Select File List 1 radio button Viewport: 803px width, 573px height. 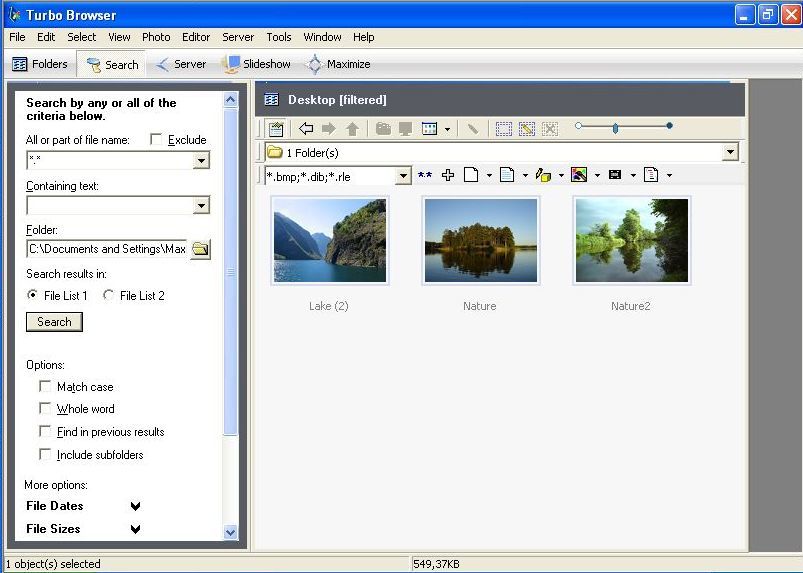point(32,295)
